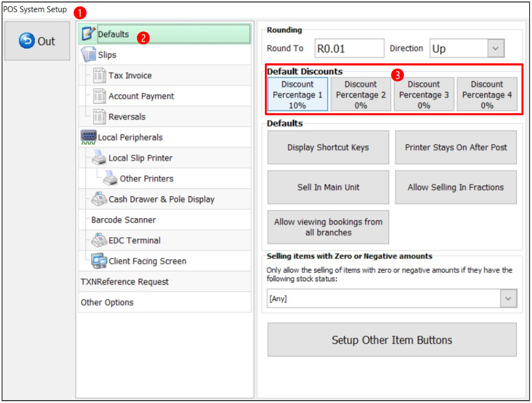Open Reversals slip settings

[x=165, y=117]
